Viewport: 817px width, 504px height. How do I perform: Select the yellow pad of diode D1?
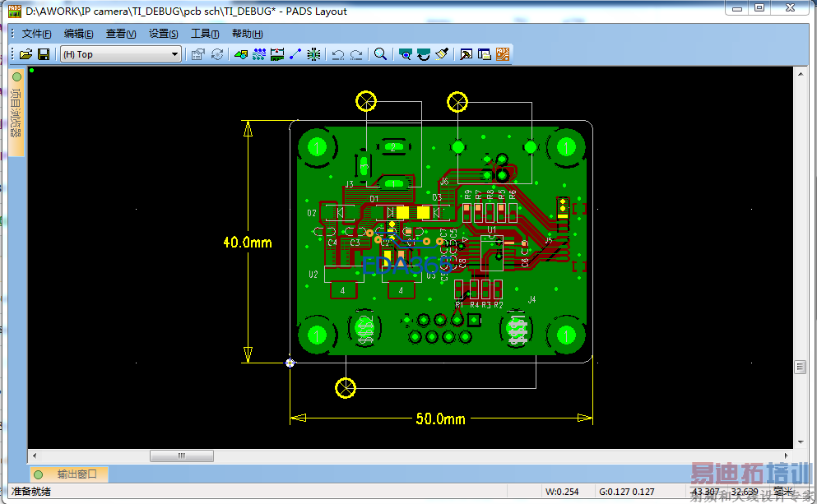[x=402, y=212]
